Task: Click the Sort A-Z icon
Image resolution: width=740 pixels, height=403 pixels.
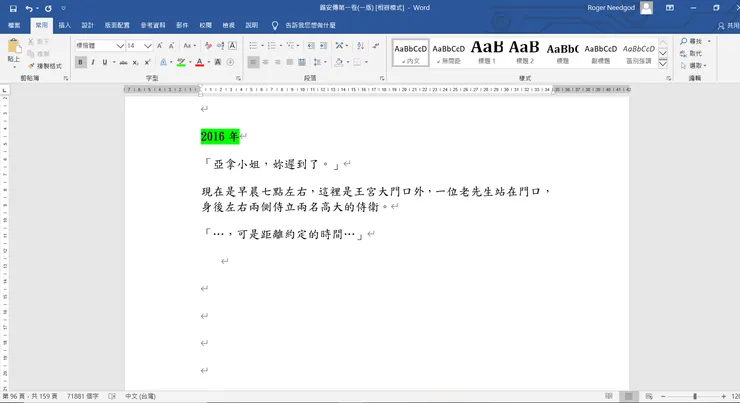Action: (361, 46)
